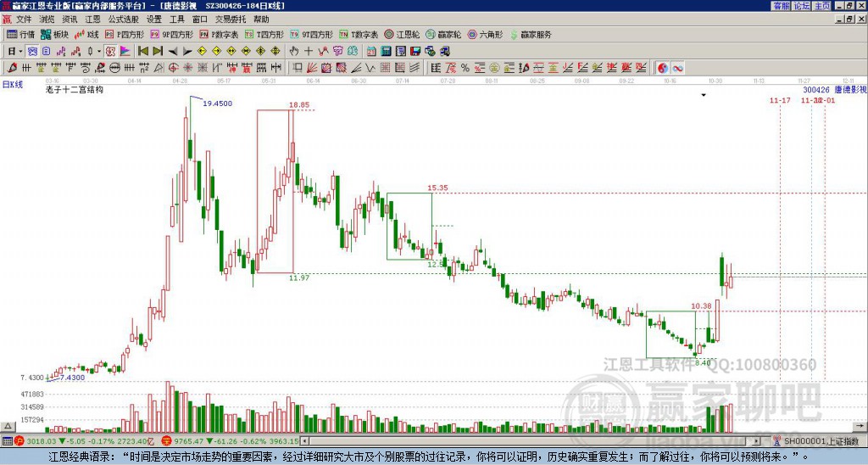
Task: Open the 江恩轮 Gann wheel tool
Action: click(402, 34)
